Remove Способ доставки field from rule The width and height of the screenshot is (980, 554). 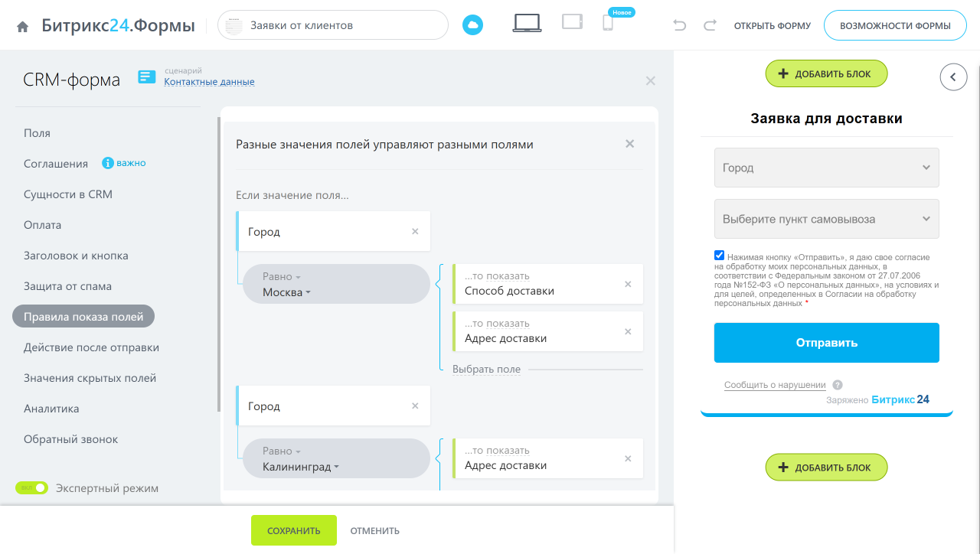[x=628, y=284]
